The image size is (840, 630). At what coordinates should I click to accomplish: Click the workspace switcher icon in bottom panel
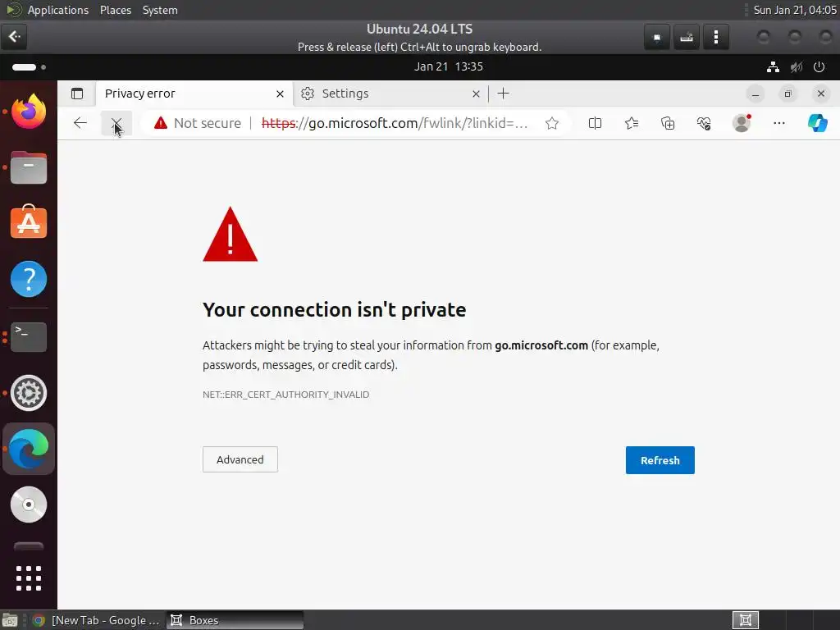pyautogui.click(x=745, y=620)
